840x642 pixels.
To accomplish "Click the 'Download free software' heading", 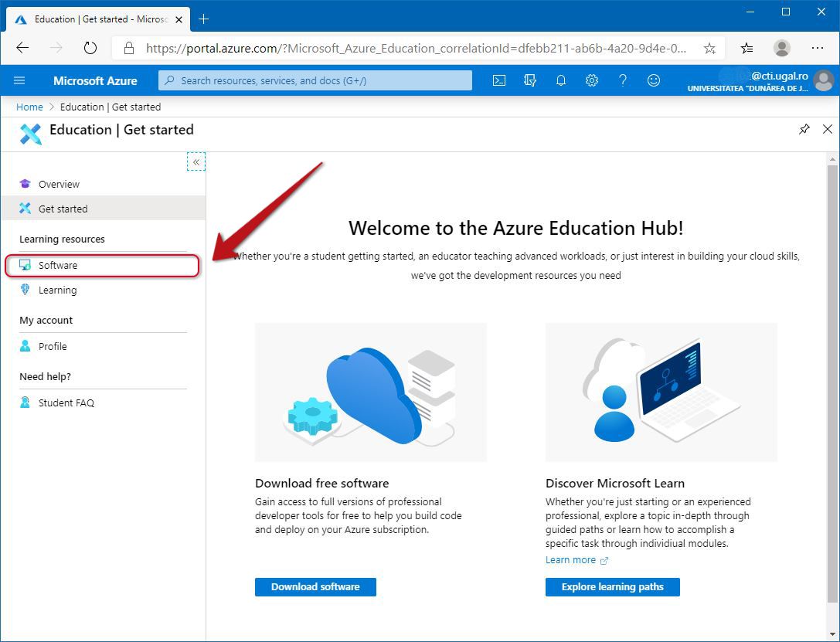I will 322,484.
